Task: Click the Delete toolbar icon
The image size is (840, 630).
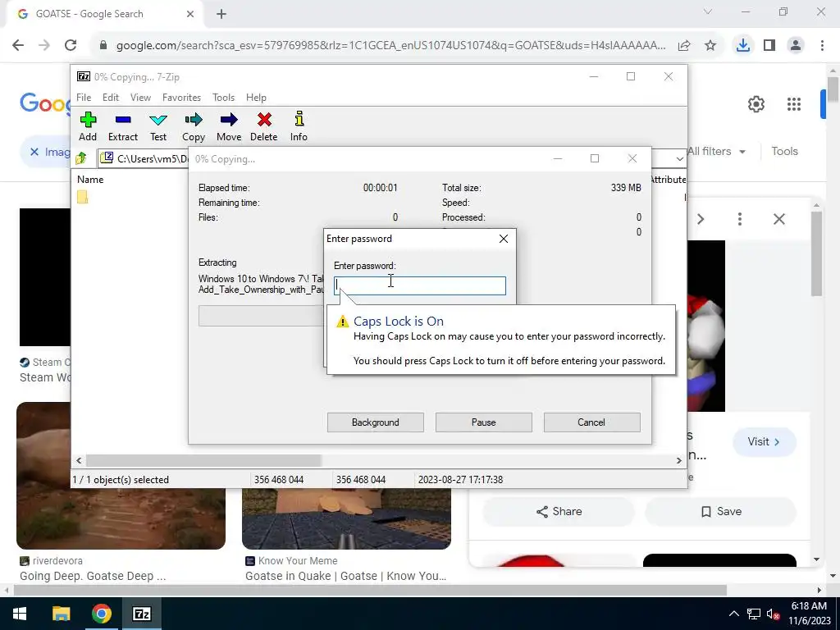Action: 263,126
